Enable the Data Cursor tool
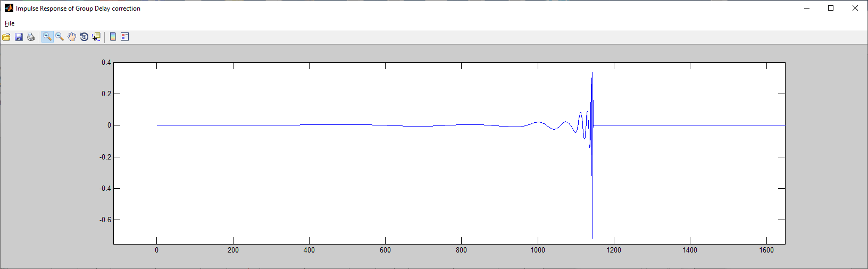The height and width of the screenshot is (269, 868). point(96,37)
